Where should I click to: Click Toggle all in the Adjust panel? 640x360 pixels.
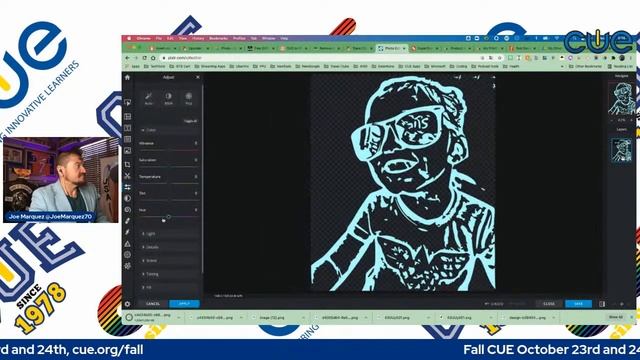(x=190, y=121)
